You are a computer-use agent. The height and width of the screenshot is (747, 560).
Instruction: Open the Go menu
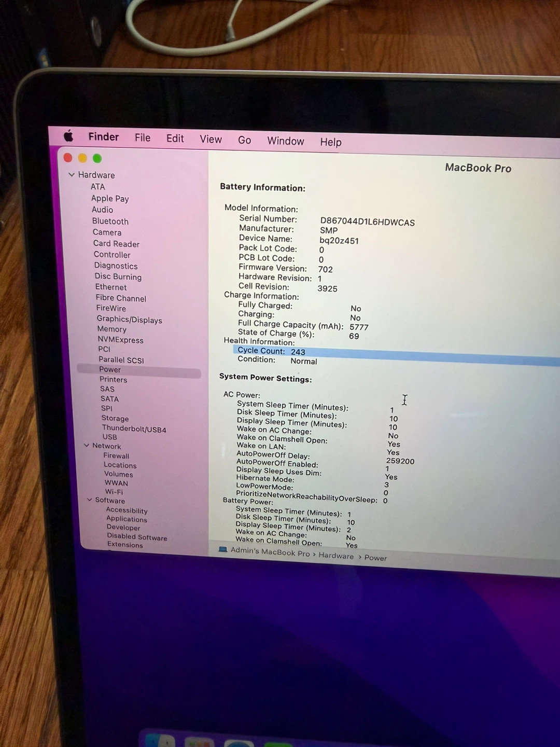245,140
